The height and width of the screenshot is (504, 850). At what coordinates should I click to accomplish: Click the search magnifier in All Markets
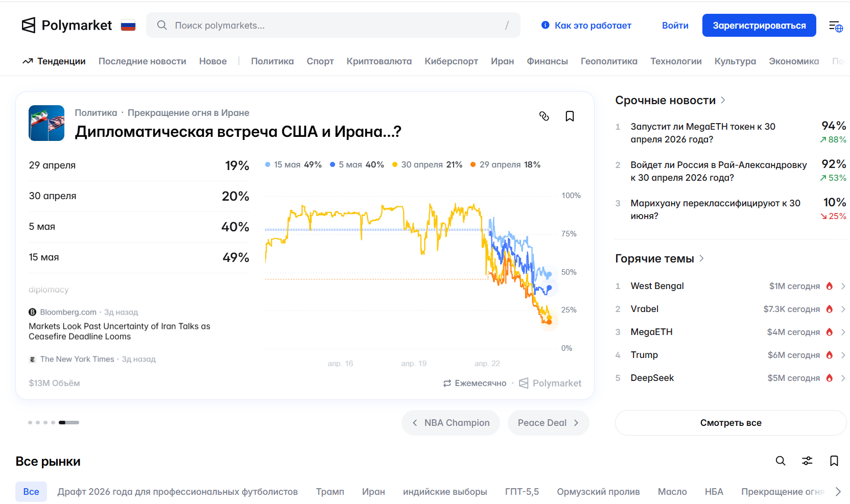tap(781, 461)
